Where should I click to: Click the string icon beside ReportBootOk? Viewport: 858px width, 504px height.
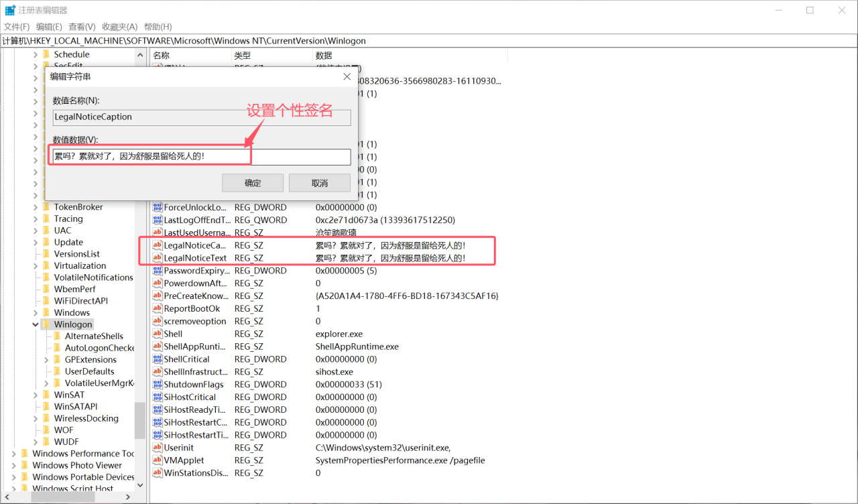point(158,308)
